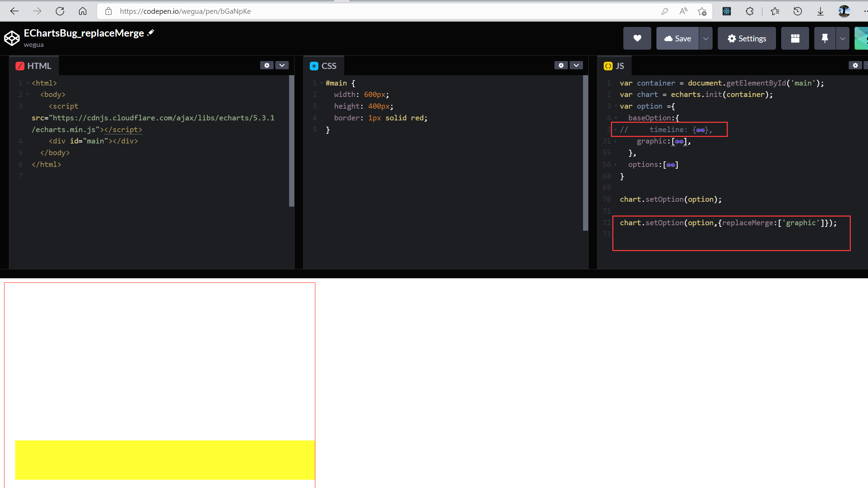This screenshot has height=488, width=868.
Task: Pin the pen using the pin icon
Action: click(825, 38)
